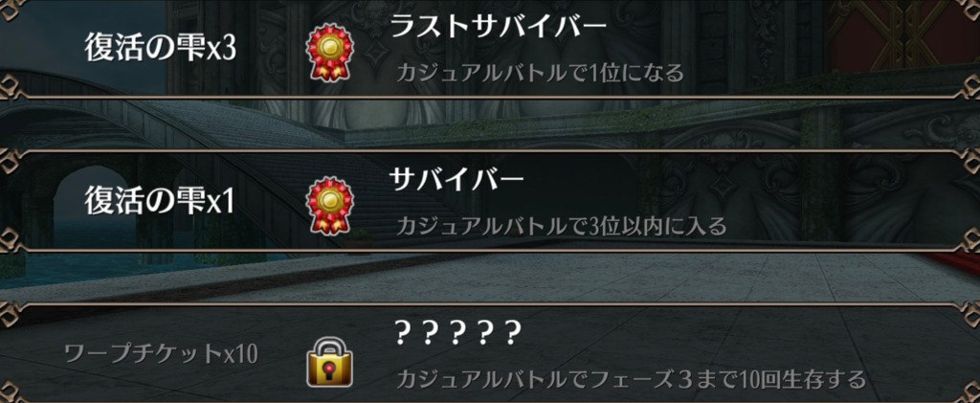
Task: Click description カジュアルバトルでフェーズ3まで10回生存する
Action: pyautogui.click(x=632, y=379)
